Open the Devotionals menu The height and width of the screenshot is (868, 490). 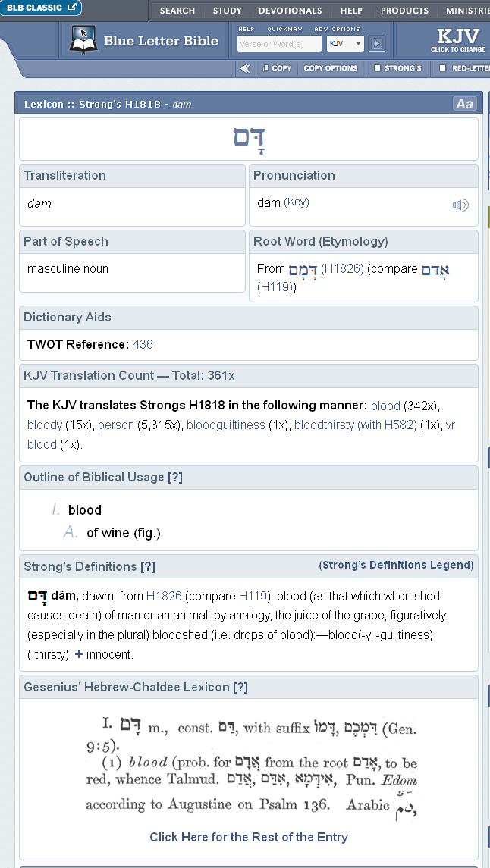pos(290,11)
